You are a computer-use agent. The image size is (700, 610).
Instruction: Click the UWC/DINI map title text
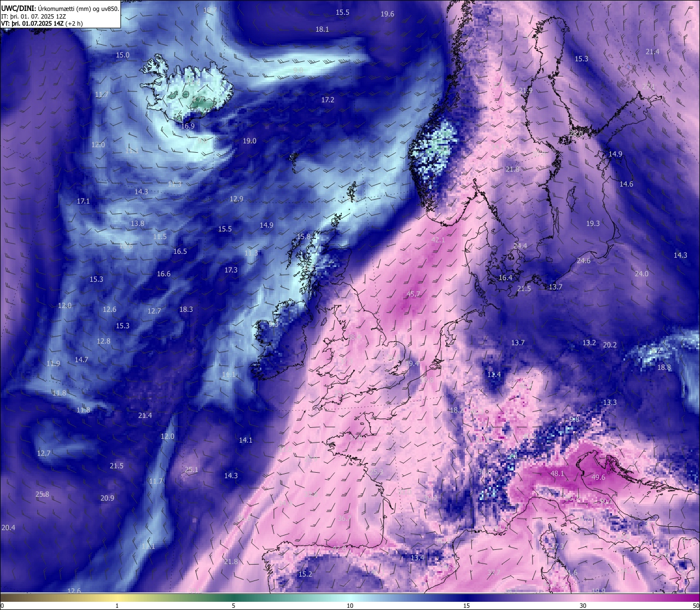pos(60,8)
